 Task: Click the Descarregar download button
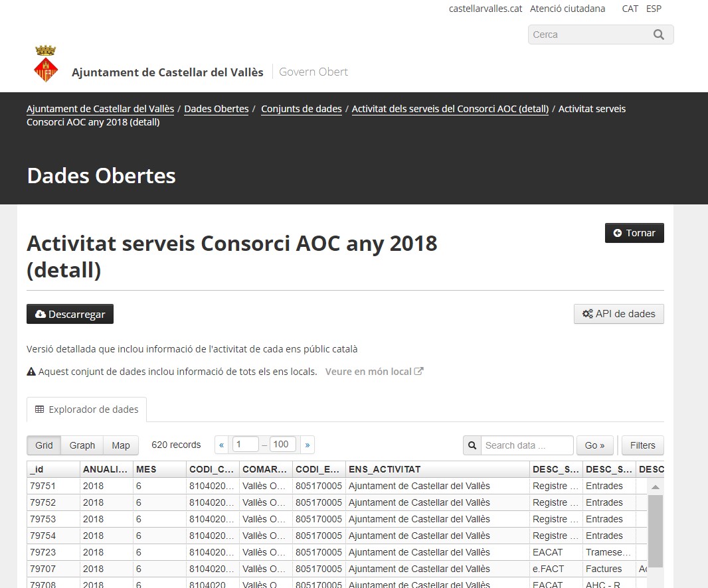coord(70,314)
